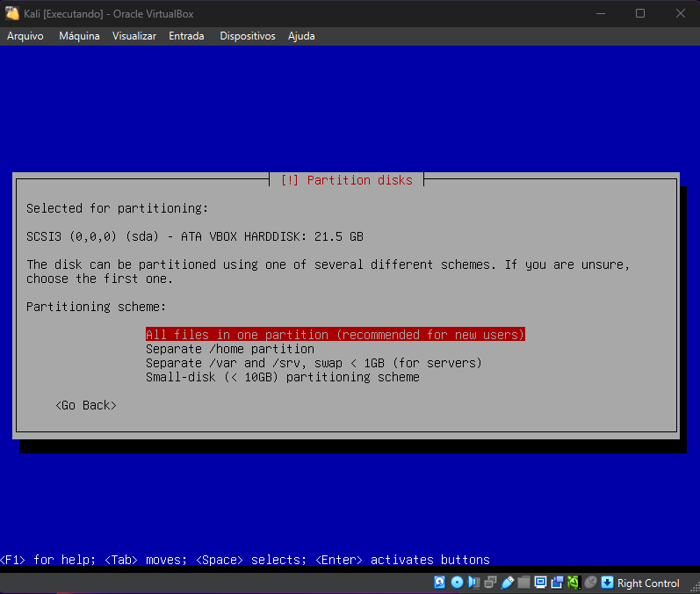Click the keyboard capture arrow icon
This screenshot has width=700, height=594.
607,583
